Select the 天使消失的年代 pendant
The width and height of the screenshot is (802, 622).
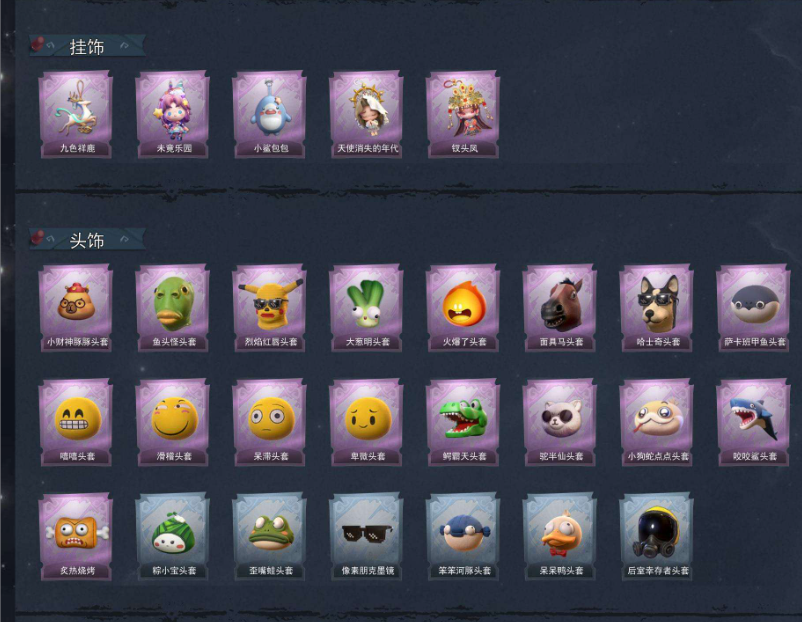[x=366, y=114]
